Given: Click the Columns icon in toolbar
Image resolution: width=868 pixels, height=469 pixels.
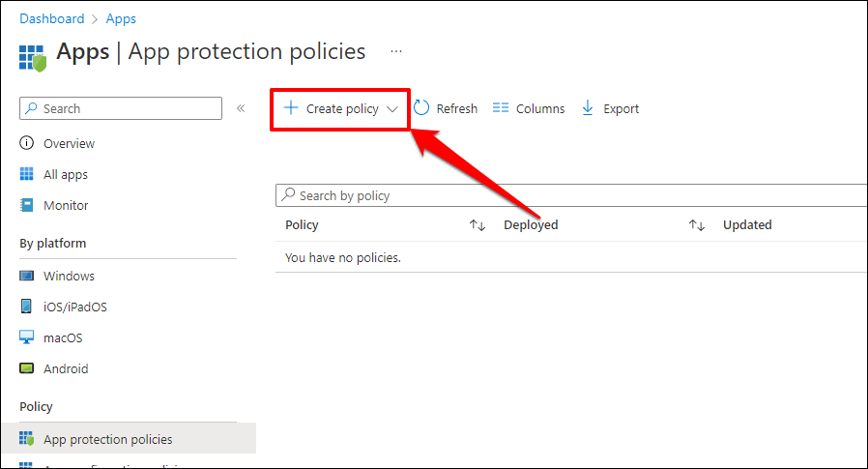Looking at the screenshot, I should (501, 108).
